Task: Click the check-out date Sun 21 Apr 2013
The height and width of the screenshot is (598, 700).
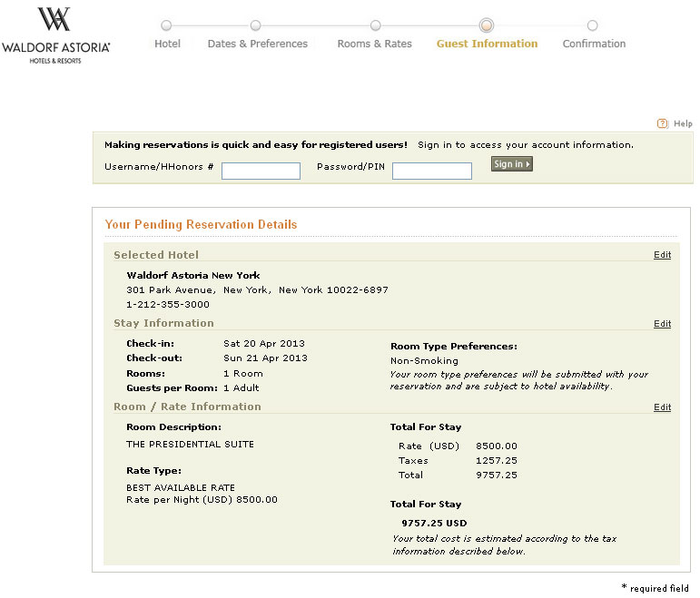Action: tap(265, 358)
